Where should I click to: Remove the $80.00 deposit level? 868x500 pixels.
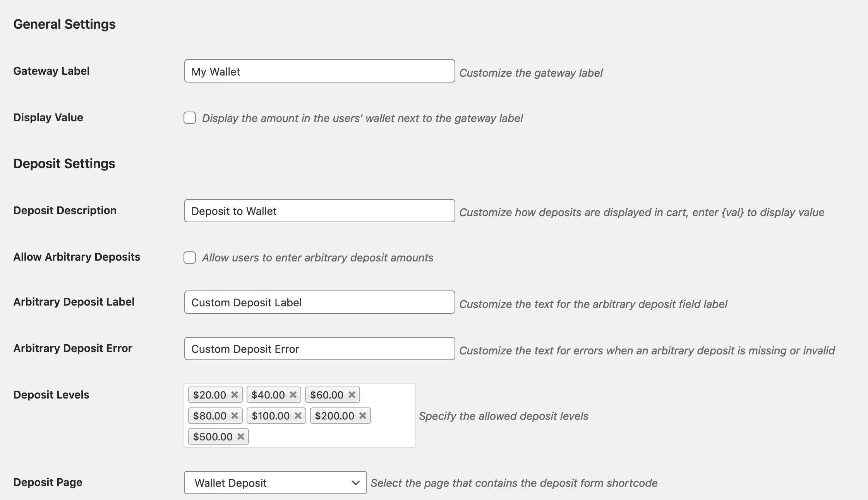click(235, 416)
